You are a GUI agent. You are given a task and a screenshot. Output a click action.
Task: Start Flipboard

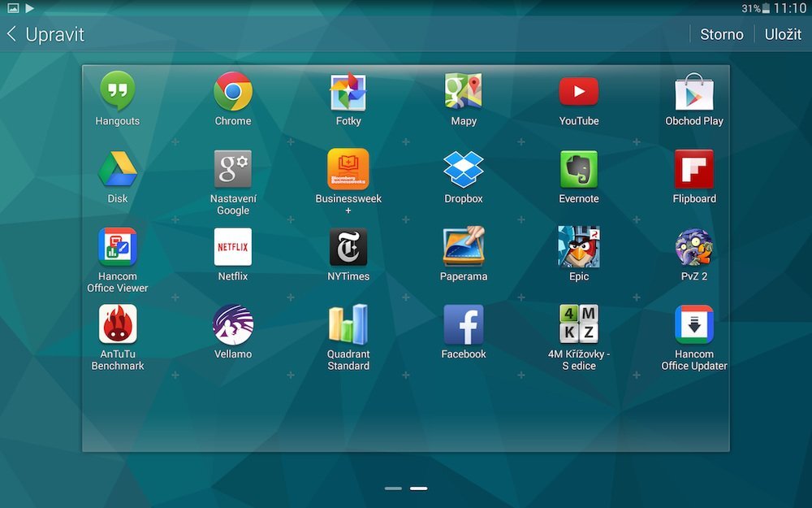pyautogui.click(x=694, y=168)
